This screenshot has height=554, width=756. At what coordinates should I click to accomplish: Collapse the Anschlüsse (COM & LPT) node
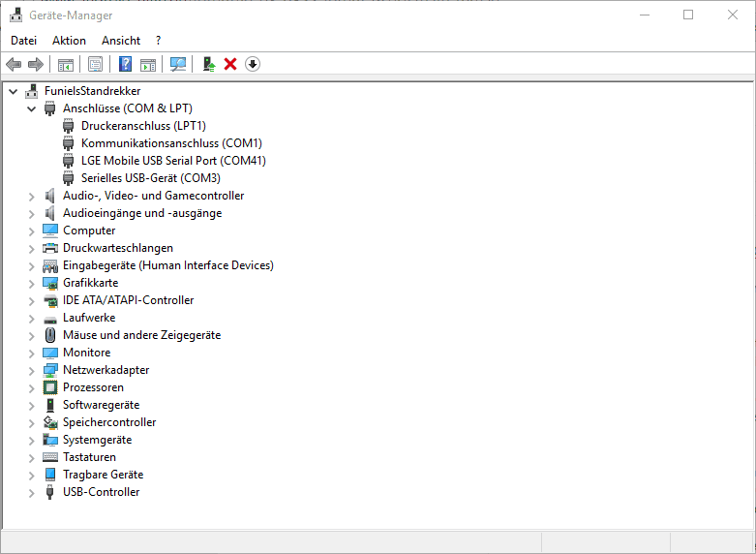32,108
